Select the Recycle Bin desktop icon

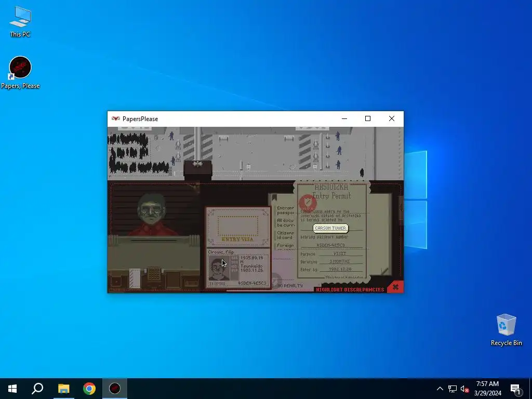tap(506, 330)
